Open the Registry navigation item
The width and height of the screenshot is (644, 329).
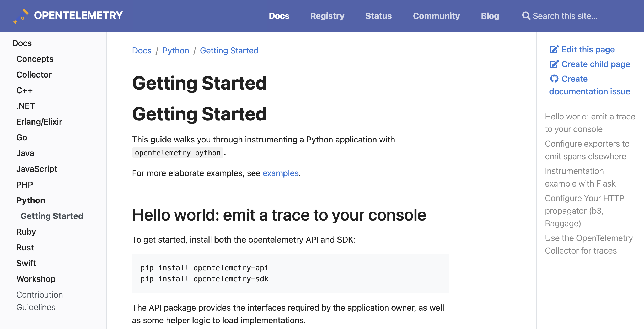[x=327, y=16]
